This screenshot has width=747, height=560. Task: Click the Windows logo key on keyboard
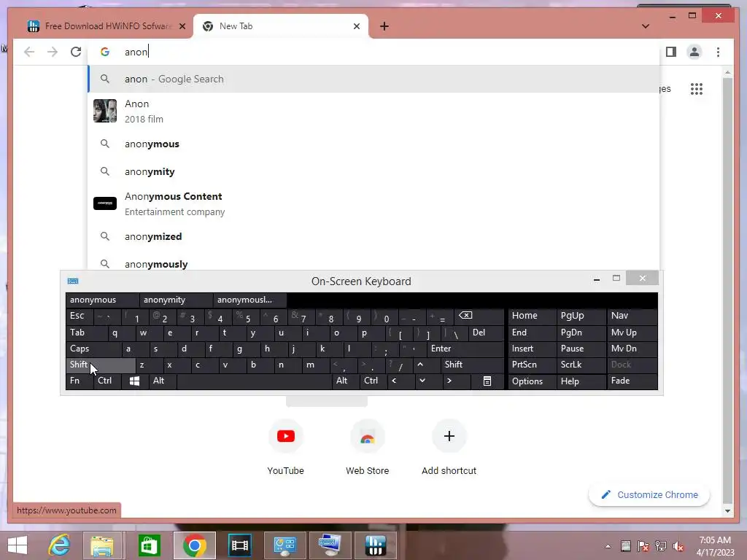134,381
